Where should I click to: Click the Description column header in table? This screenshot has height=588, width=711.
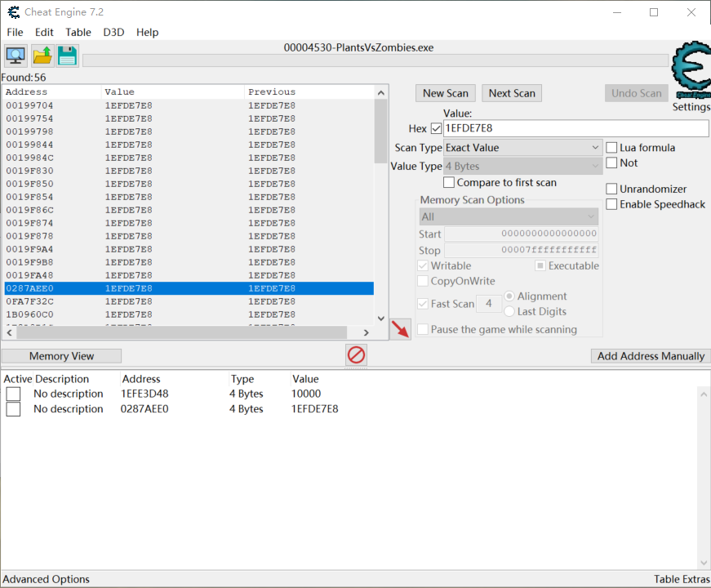pos(62,379)
